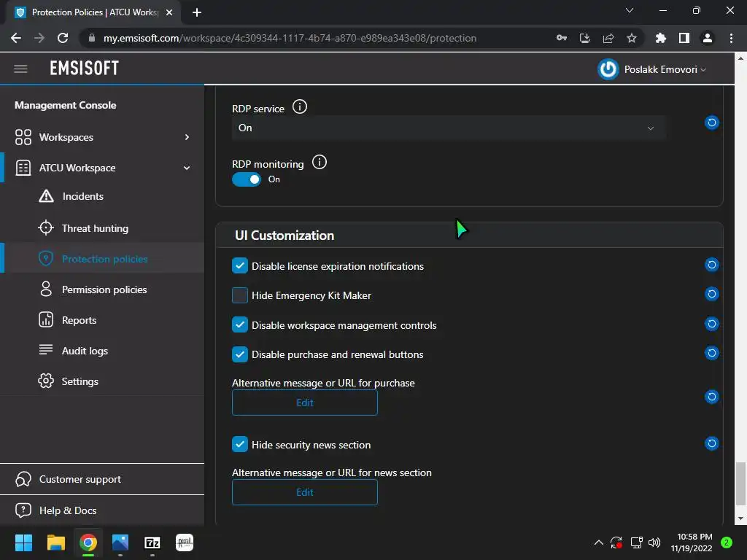This screenshot has height=560, width=747.
Task: Edit alternative message for purchase
Action: [x=305, y=402]
